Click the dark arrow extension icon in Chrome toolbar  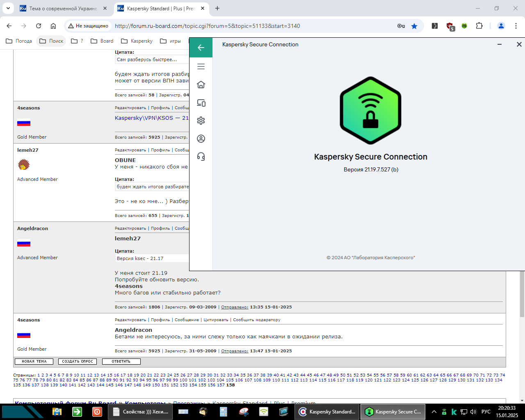pos(435,26)
